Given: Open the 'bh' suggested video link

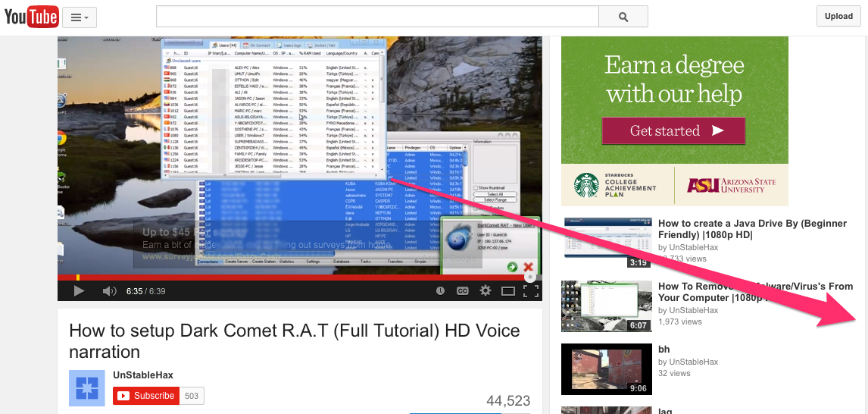Looking at the screenshot, I should pos(663,350).
